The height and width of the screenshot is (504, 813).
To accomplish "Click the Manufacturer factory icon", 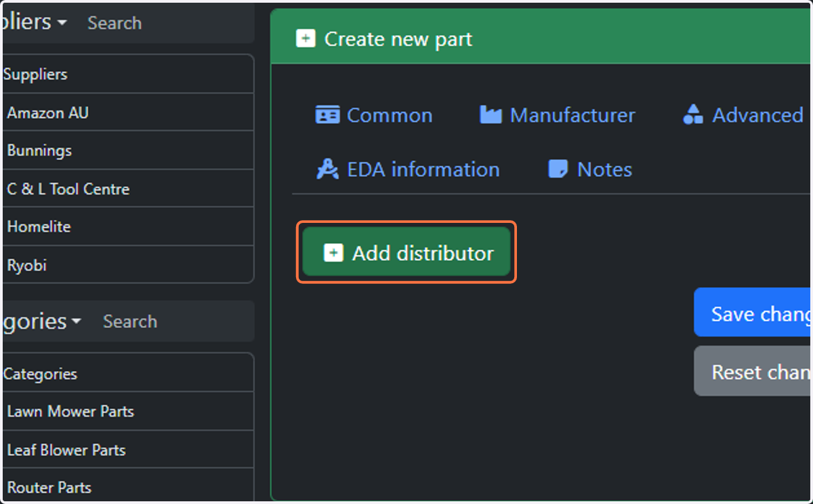I will point(491,115).
